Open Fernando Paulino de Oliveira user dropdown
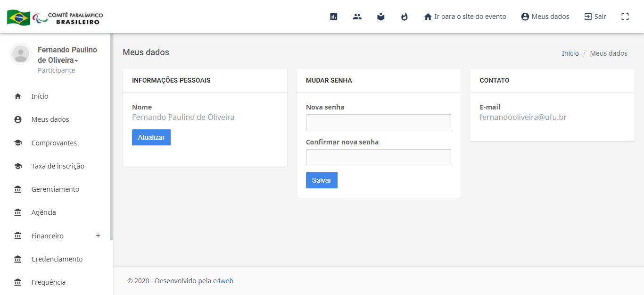The width and height of the screenshot is (644, 295). pos(67,55)
